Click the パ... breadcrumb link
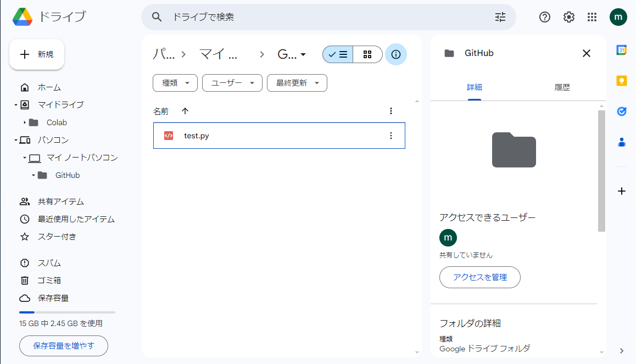The width and height of the screenshot is (636, 364). 164,54
